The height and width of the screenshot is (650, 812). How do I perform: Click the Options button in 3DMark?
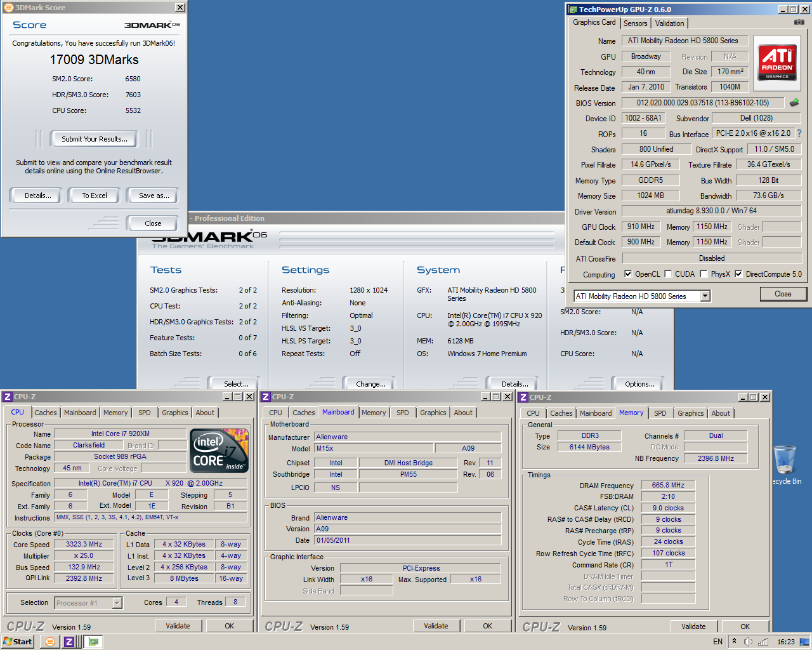coord(639,384)
